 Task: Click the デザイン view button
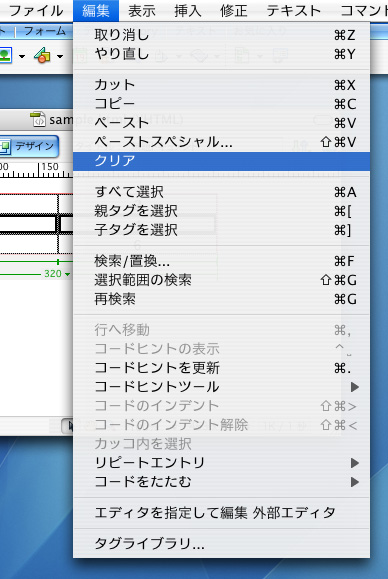[x=29, y=147]
